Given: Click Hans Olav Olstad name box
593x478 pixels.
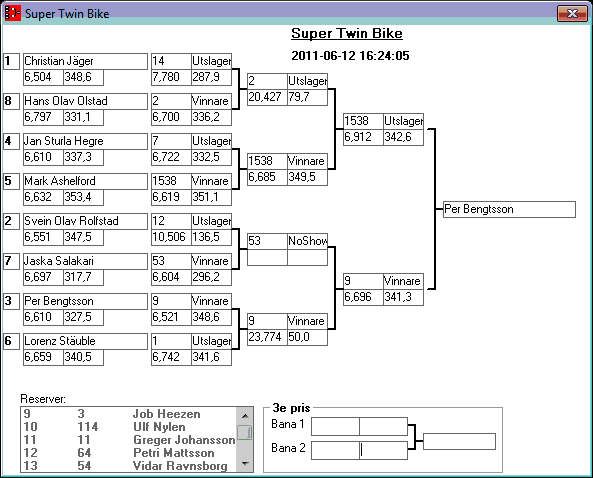Looking at the screenshot, I should (x=85, y=101).
